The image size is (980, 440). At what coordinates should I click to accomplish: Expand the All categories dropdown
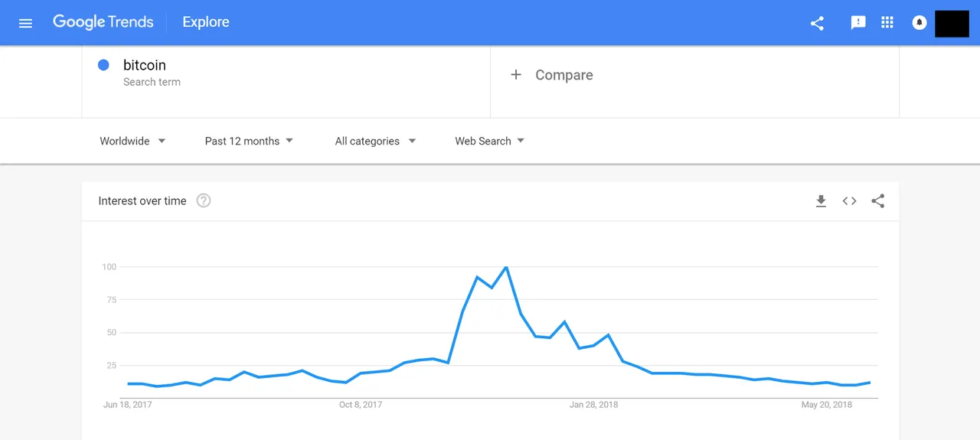coord(375,141)
